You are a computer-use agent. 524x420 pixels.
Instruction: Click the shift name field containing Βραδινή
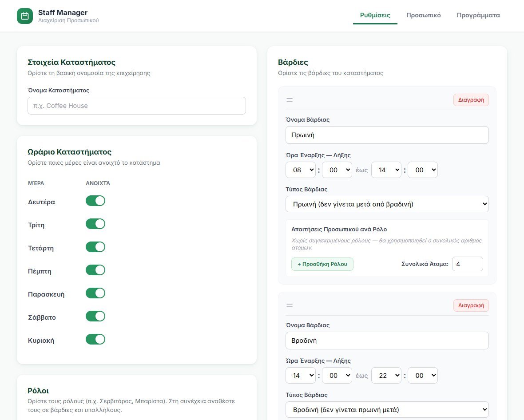(387, 341)
